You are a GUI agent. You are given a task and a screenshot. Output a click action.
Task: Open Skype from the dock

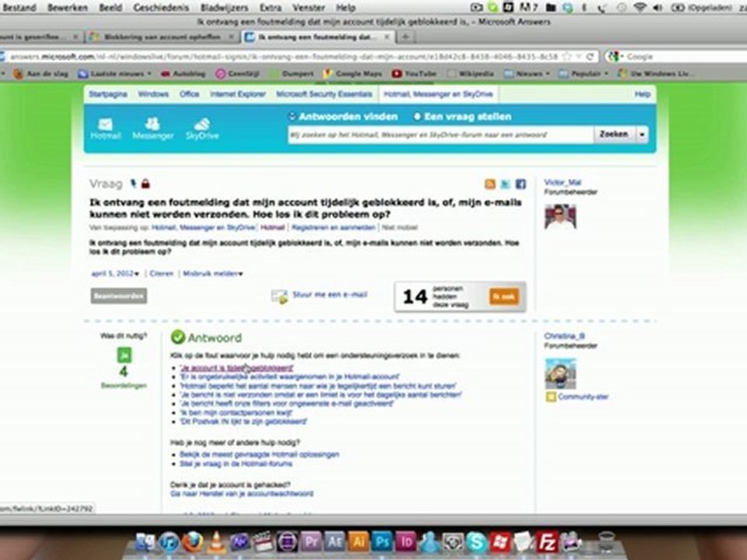476,542
